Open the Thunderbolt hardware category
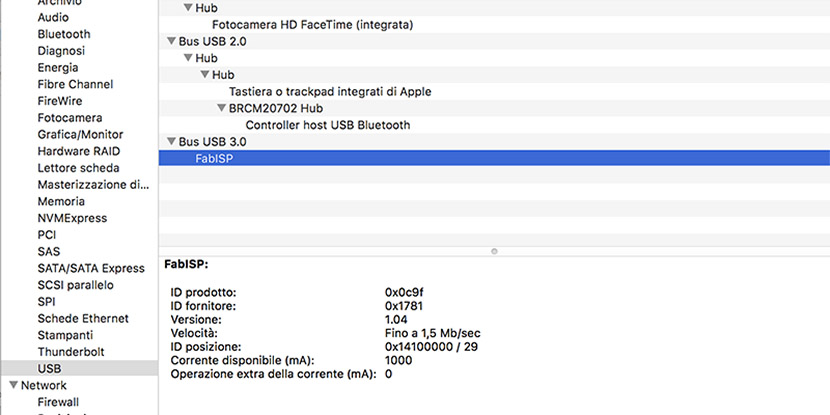This screenshot has width=830, height=415. pos(71,351)
